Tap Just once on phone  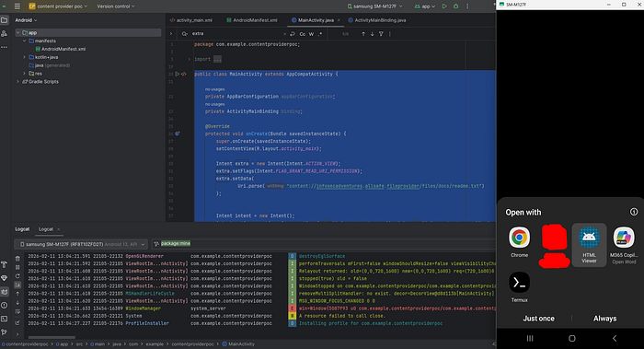tap(538, 319)
